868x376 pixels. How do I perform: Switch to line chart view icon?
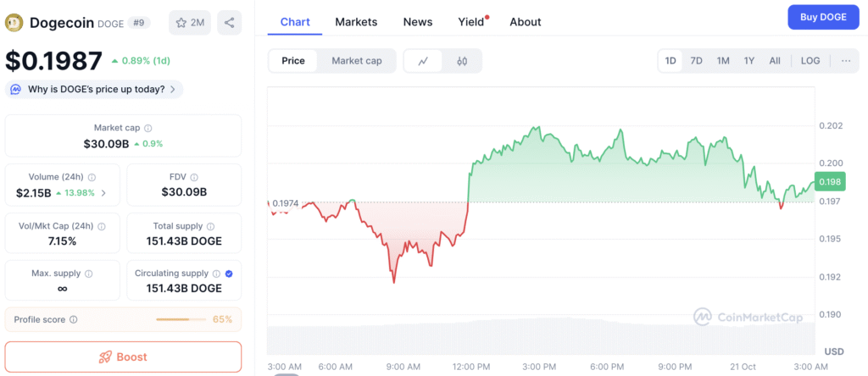[x=423, y=61]
